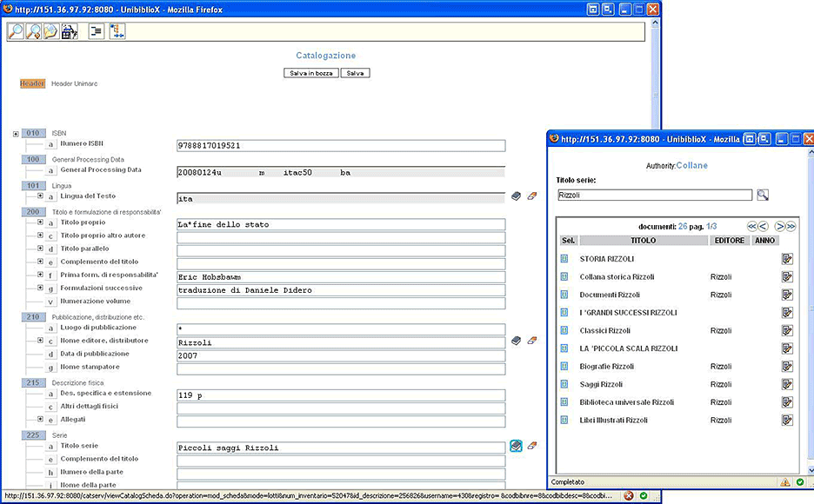Run the Titolo serie search in Collane popup
814x504 pixels.
click(763, 195)
